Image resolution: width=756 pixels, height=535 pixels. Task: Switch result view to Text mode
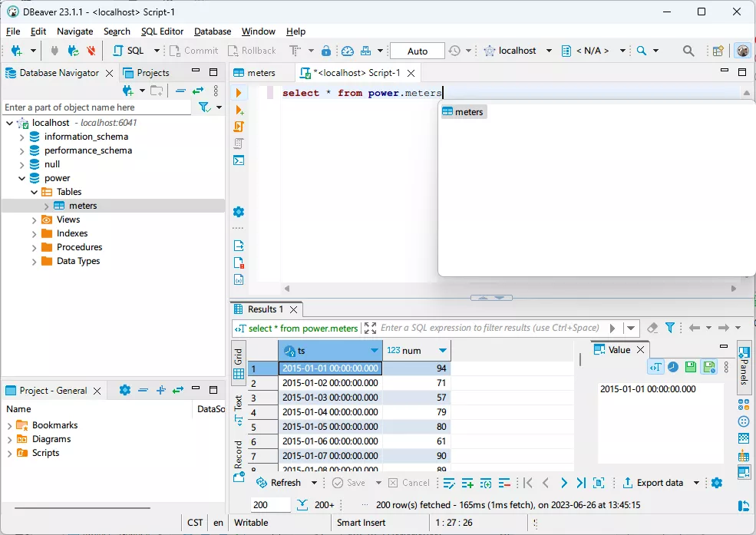click(239, 410)
